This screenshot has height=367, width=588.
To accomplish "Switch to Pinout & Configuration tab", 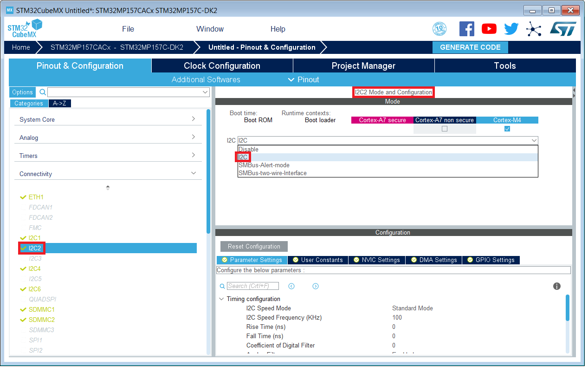I will pos(80,66).
